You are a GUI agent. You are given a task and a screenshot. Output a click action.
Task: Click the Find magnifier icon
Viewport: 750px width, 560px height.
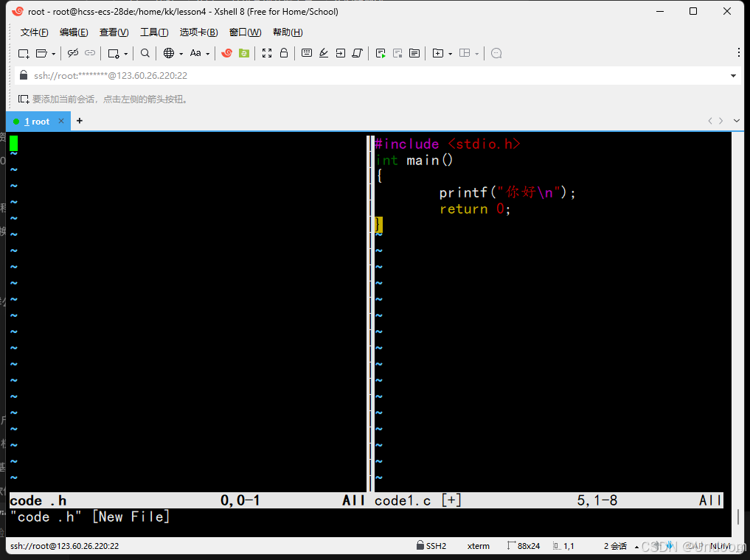click(x=145, y=53)
